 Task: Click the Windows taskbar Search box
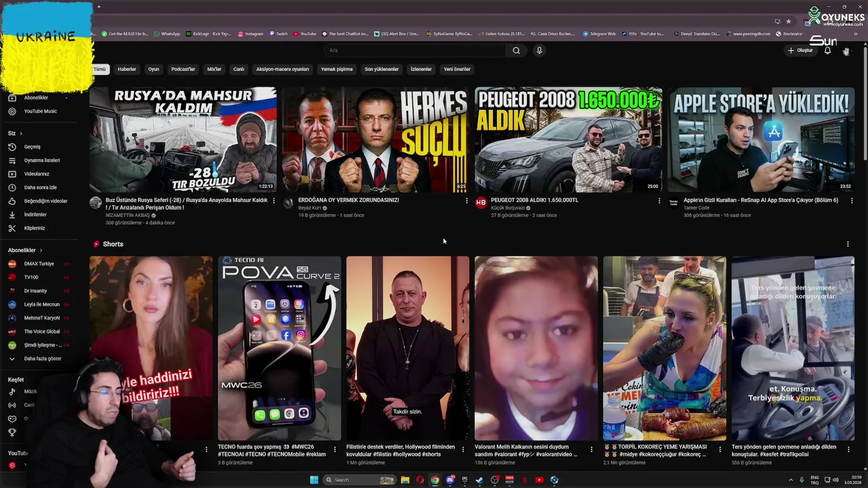(360, 480)
